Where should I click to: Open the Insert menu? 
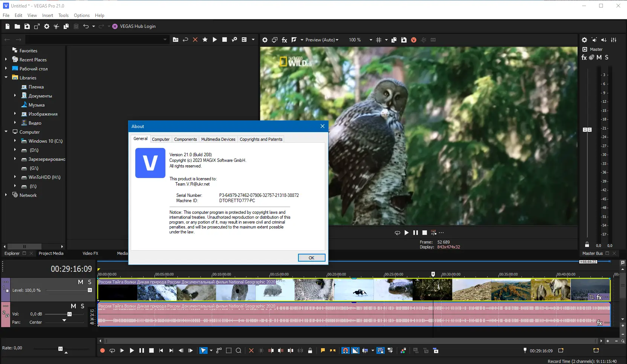coord(47,15)
